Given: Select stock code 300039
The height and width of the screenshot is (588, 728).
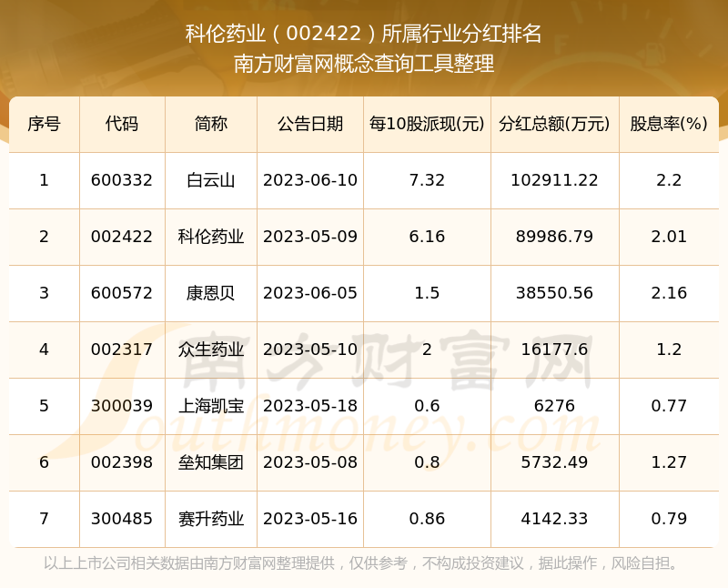Looking at the screenshot, I should click(122, 406).
